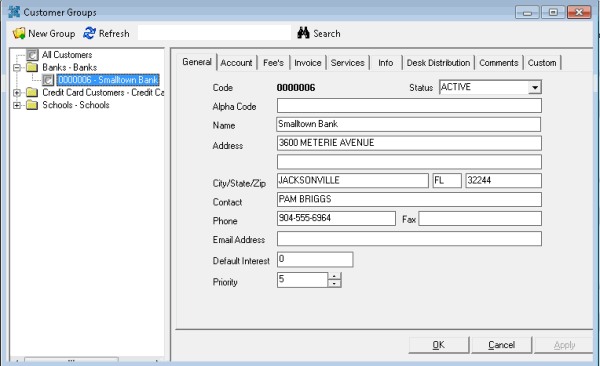Click the Default Interest field
The image size is (600, 366).
(315, 260)
